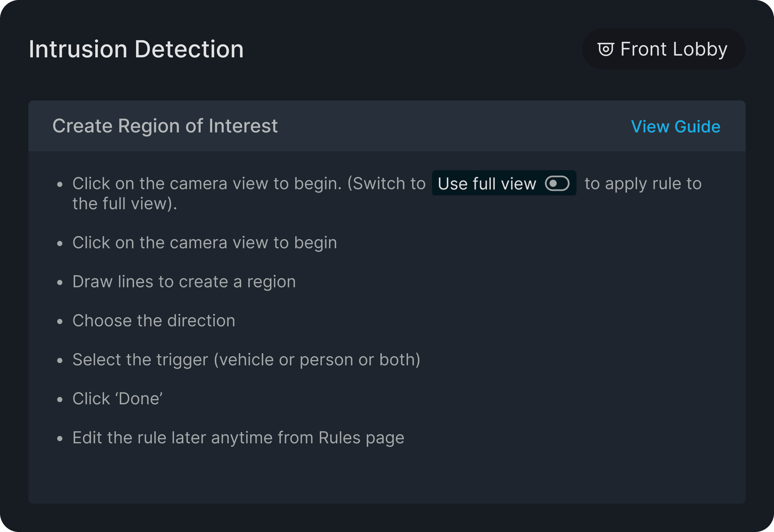Screen dimensions: 774x532
Task: Click 'Edit the rule later anytime' instruction
Action: tap(238, 437)
